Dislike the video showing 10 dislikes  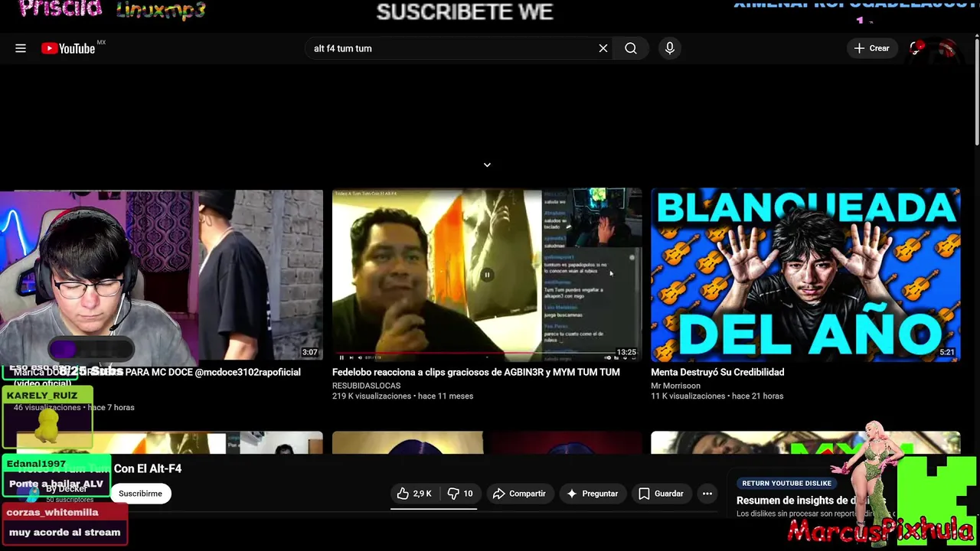click(x=460, y=494)
